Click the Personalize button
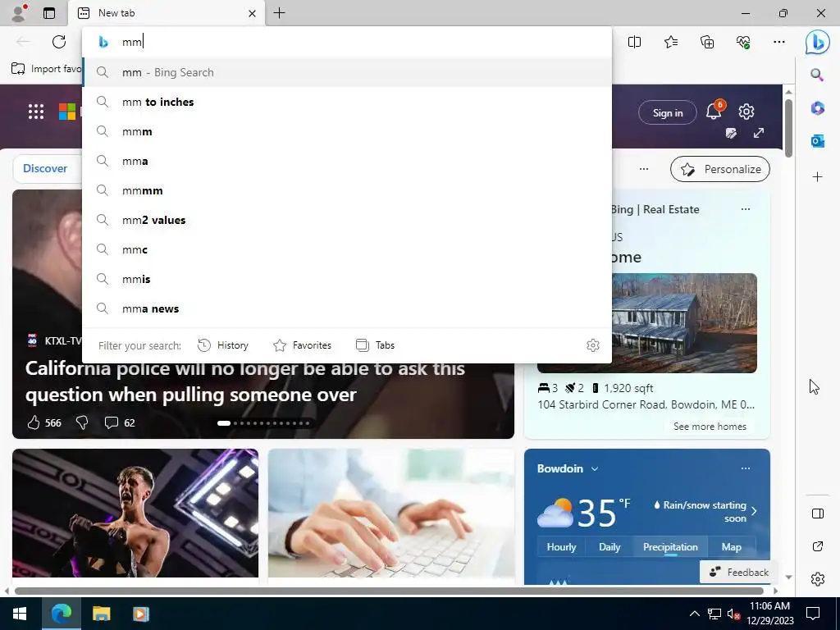Screen dimensions: 840x630 (x=720, y=169)
